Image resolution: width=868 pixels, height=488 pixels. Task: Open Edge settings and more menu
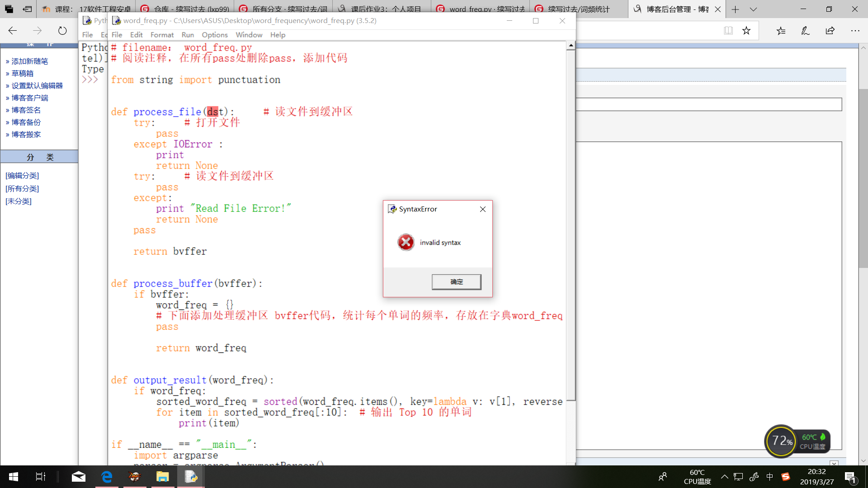pyautogui.click(x=855, y=31)
